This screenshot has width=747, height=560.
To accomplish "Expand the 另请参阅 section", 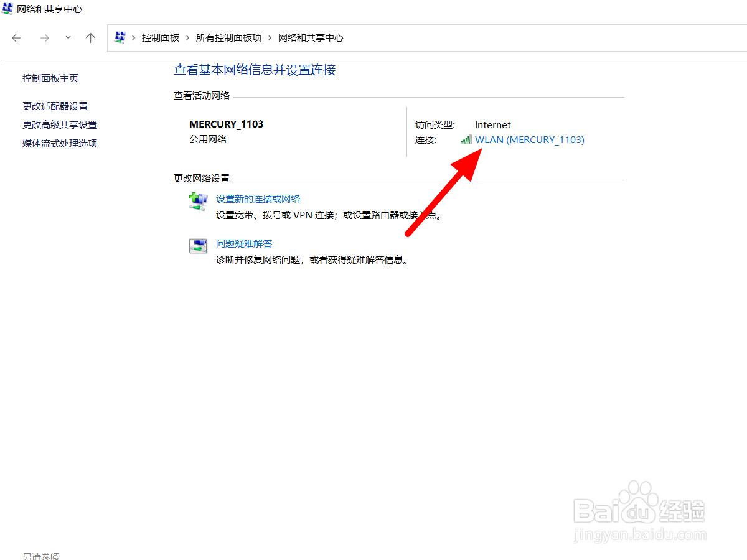I will (40, 556).
